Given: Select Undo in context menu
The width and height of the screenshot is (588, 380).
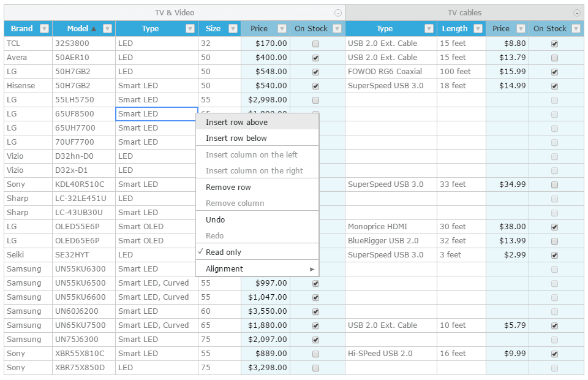Looking at the screenshot, I should pos(257,220).
